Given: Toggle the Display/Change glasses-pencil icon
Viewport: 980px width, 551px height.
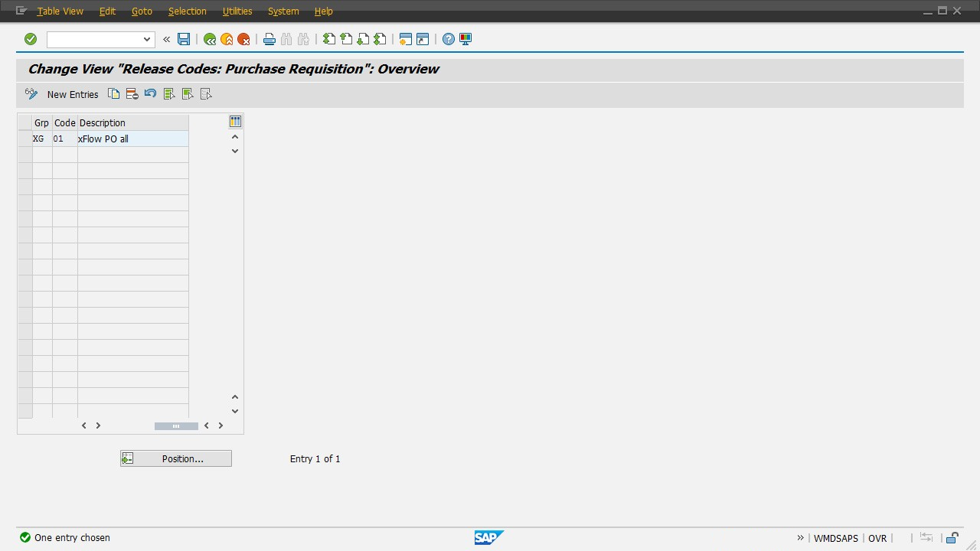Looking at the screenshot, I should point(31,94).
